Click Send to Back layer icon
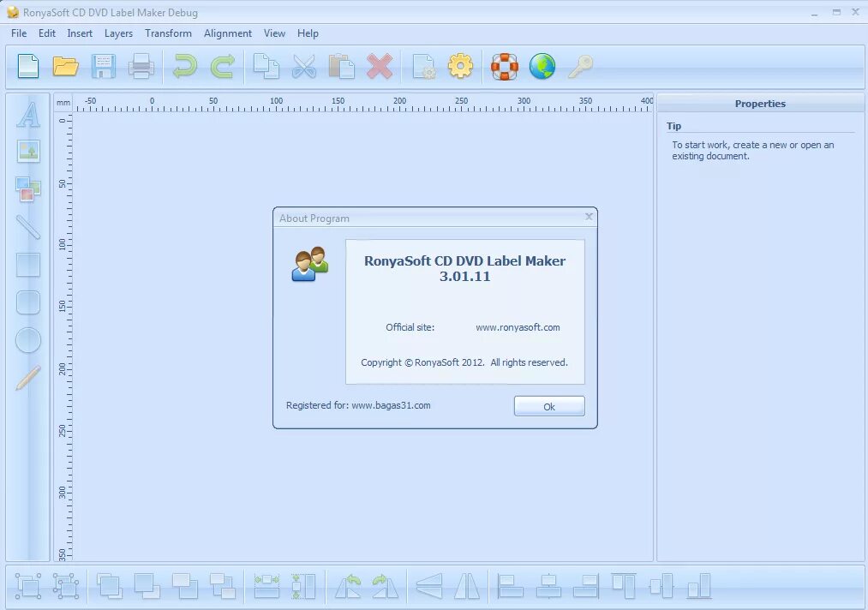868x610 pixels. [x=147, y=586]
